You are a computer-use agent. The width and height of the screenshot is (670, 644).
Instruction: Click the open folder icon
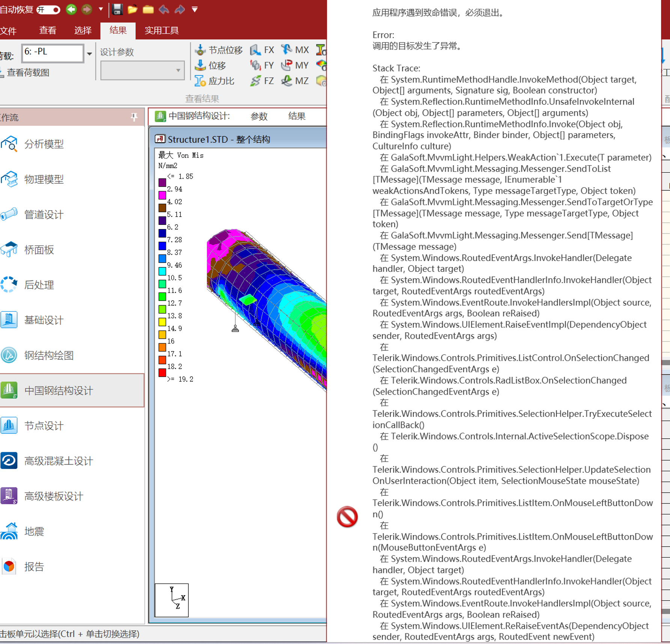click(132, 9)
